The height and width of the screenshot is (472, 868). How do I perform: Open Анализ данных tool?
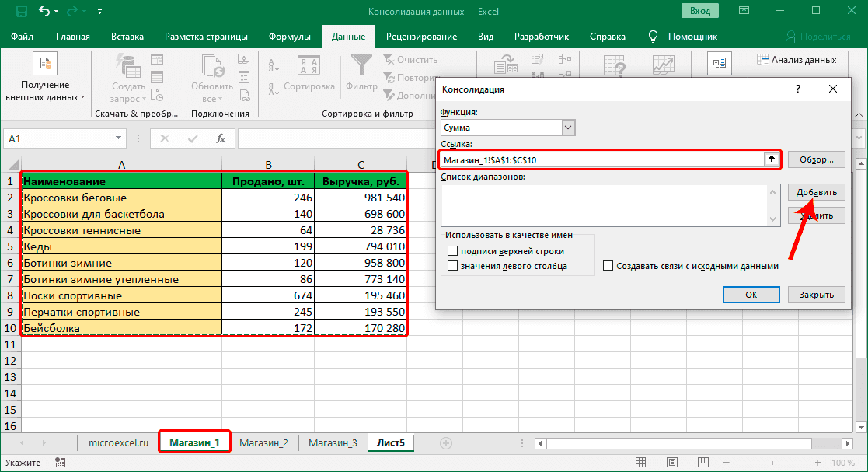797,60
